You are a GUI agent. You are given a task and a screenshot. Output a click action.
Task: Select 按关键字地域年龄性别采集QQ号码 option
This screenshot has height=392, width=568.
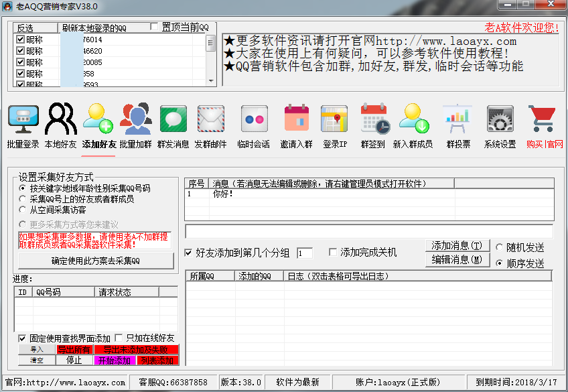(x=23, y=188)
